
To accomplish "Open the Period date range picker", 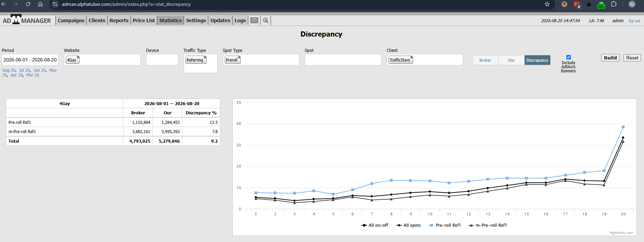I will click(x=30, y=60).
